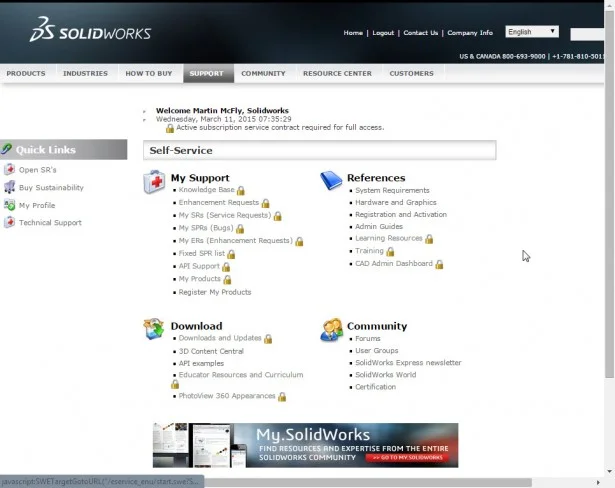Click the lock icon next to My SRs
The image size is (615, 488).
point(278,216)
